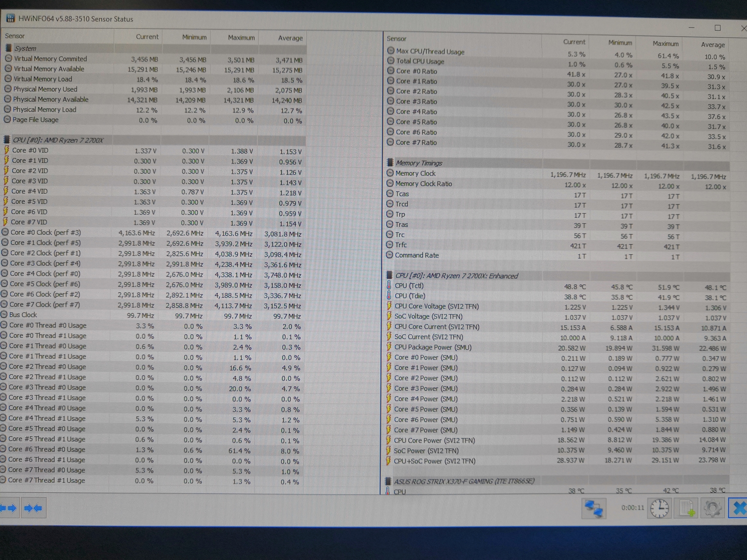Viewport: 747px width, 560px height.
Task: Collapse the System sensor group
Action: click(x=25, y=48)
